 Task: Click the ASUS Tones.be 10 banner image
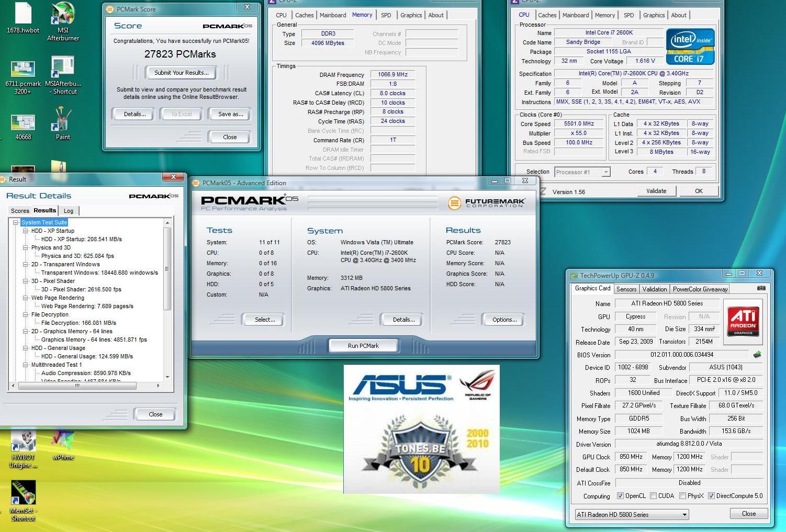(421, 429)
